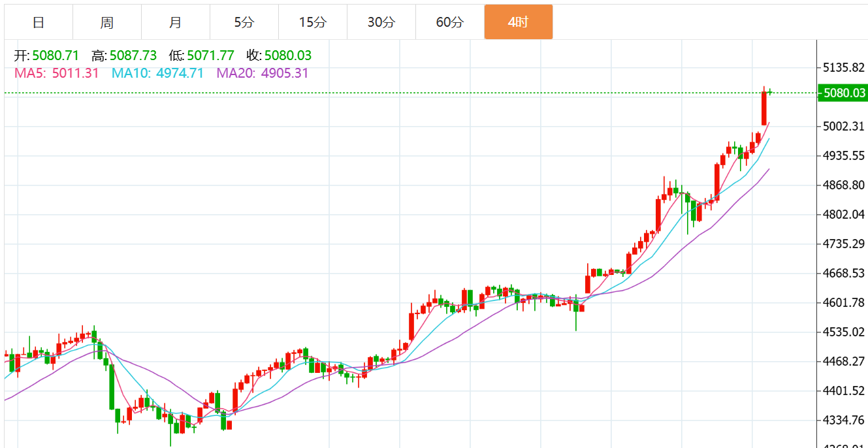Select the 15分 timeframe tab
The height and width of the screenshot is (448, 868).
click(x=312, y=22)
